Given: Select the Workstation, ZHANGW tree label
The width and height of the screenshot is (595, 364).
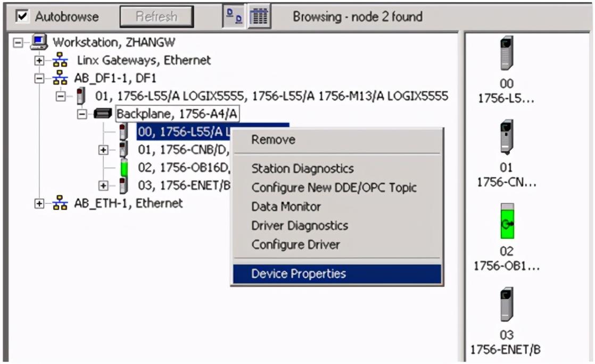Looking at the screenshot, I should pos(114,42).
